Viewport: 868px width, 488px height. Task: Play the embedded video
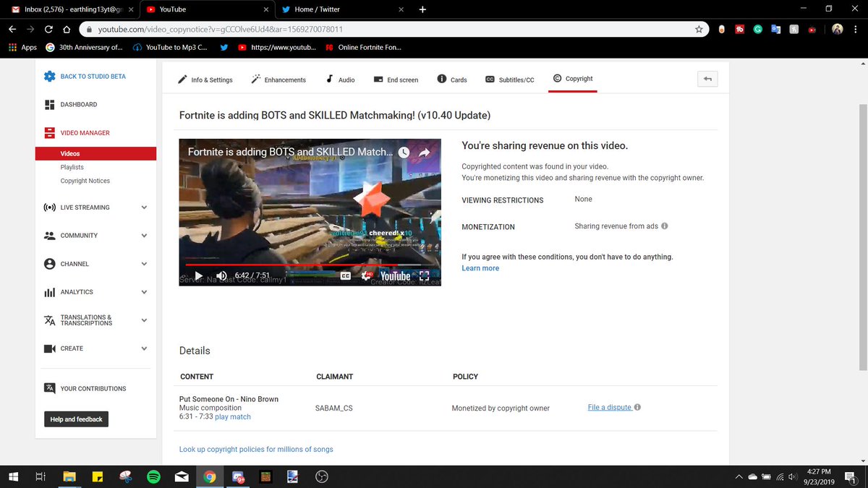pos(199,275)
